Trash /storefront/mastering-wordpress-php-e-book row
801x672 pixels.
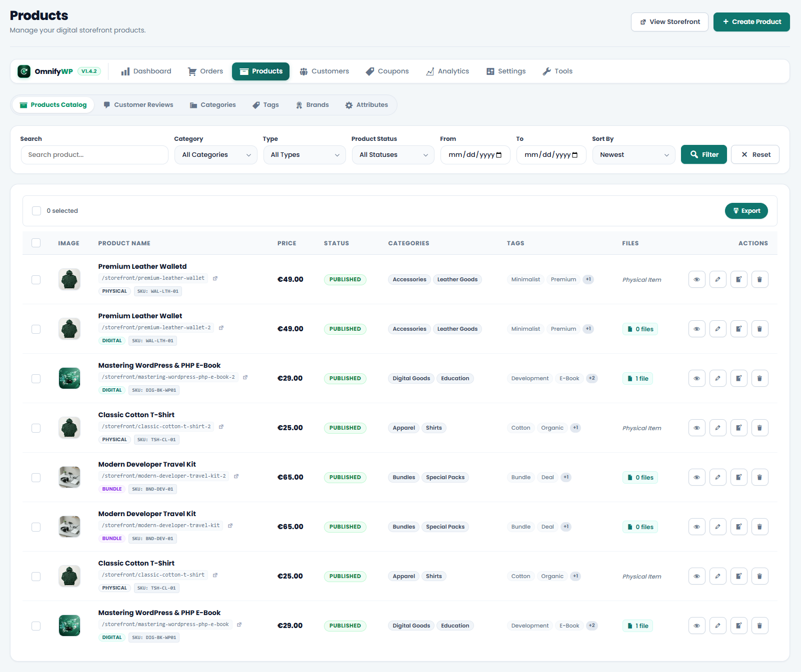(x=759, y=626)
